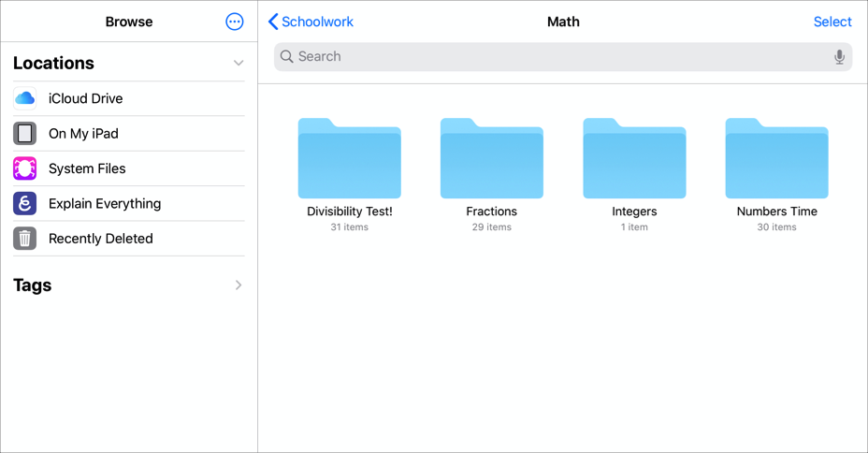Tap the magnifying glass icon in the search bar
Screen dimensions: 868x453
click(286, 56)
